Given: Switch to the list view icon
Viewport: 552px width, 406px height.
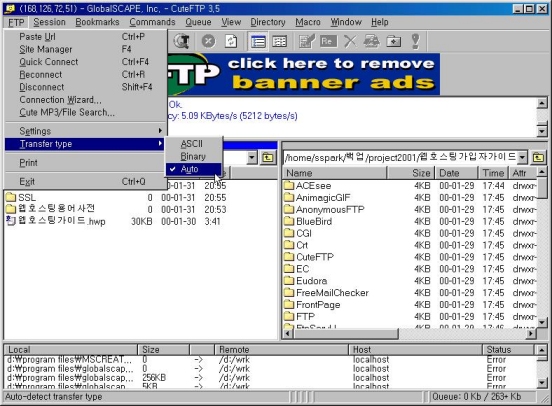Looking at the screenshot, I should (x=258, y=42).
